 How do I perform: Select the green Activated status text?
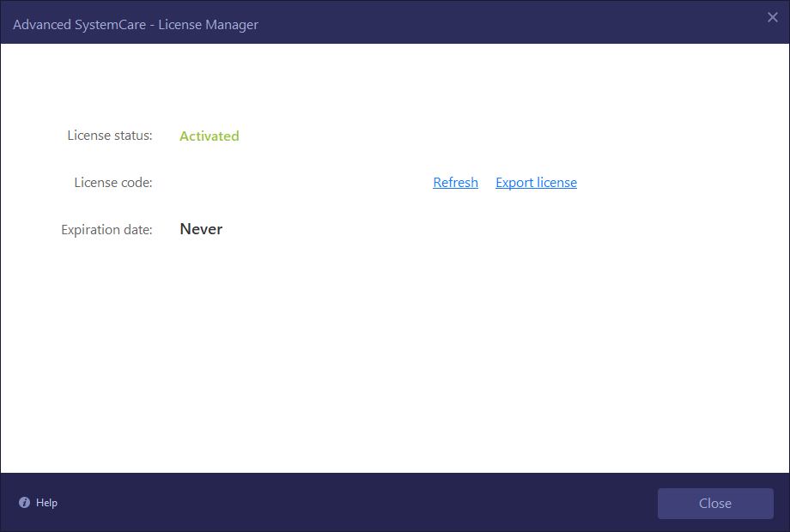[209, 136]
